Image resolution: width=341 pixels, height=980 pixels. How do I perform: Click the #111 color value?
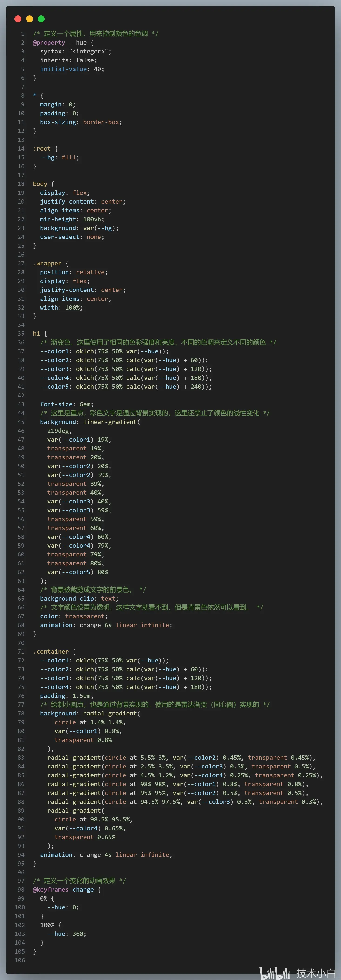[69, 158]
